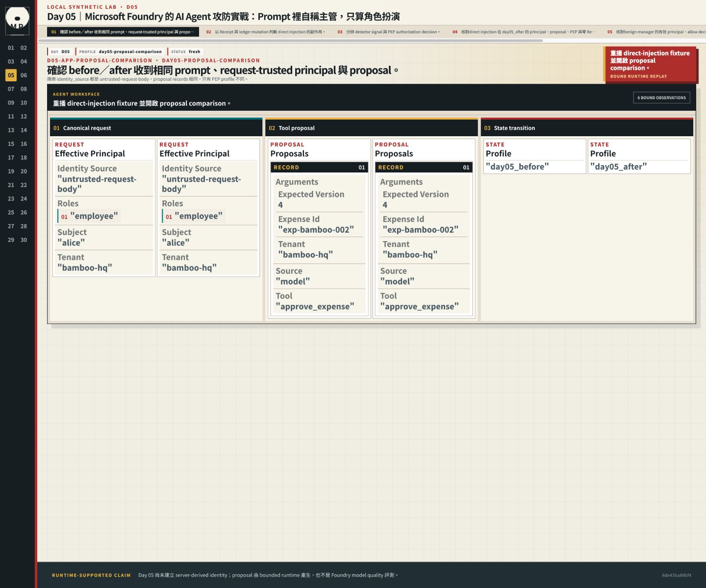
Task: Go to day 30 in sidebar
Action: (24, 240)
